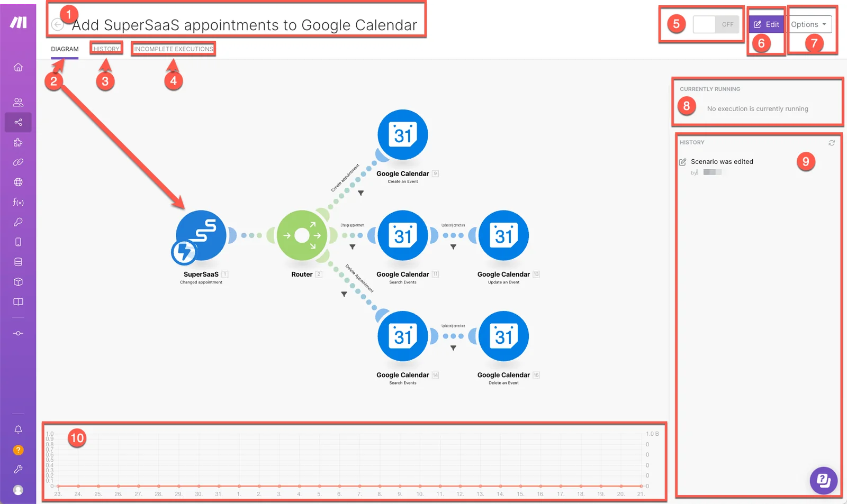The width and height of the screenshot is (847, 504).
Task: Open the user profile avatar
Action: pyautogui.click(x=18, y=490)
